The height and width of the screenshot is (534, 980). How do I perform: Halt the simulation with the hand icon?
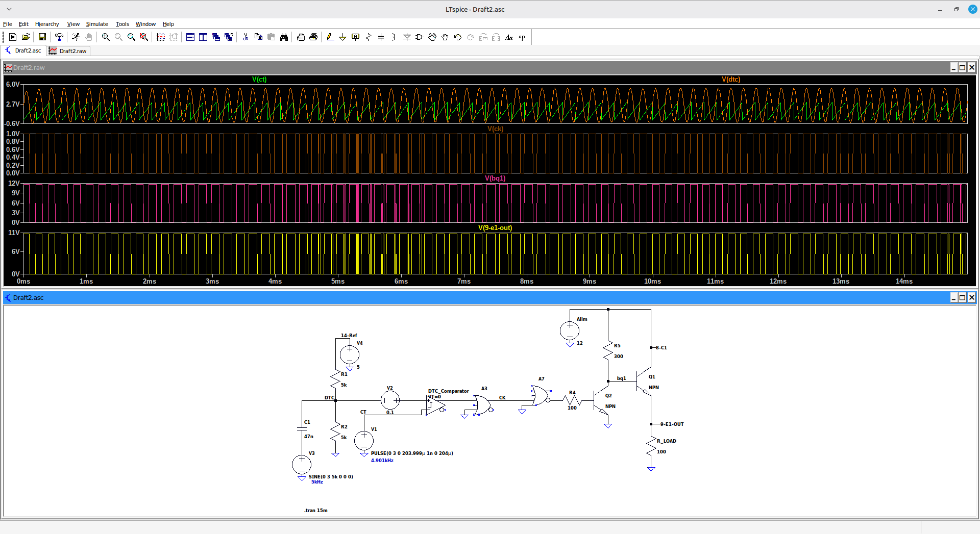point(89,37)
